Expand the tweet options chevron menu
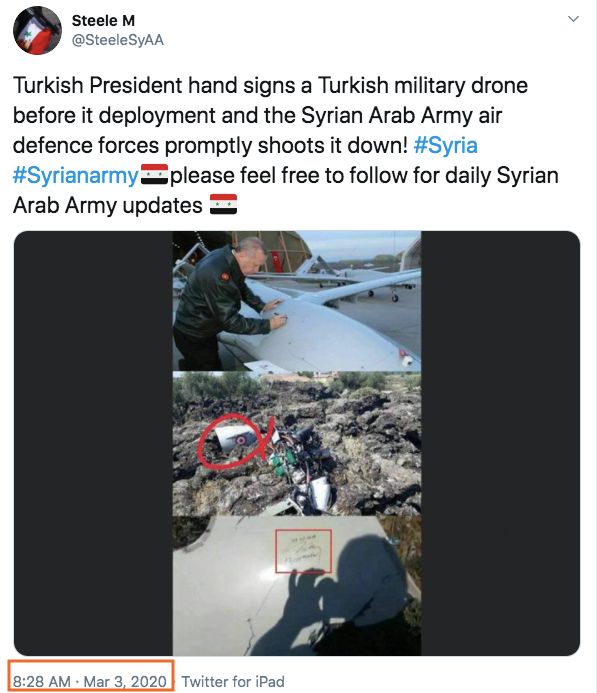This screenshot has height=693, width=597. point(573,19)
